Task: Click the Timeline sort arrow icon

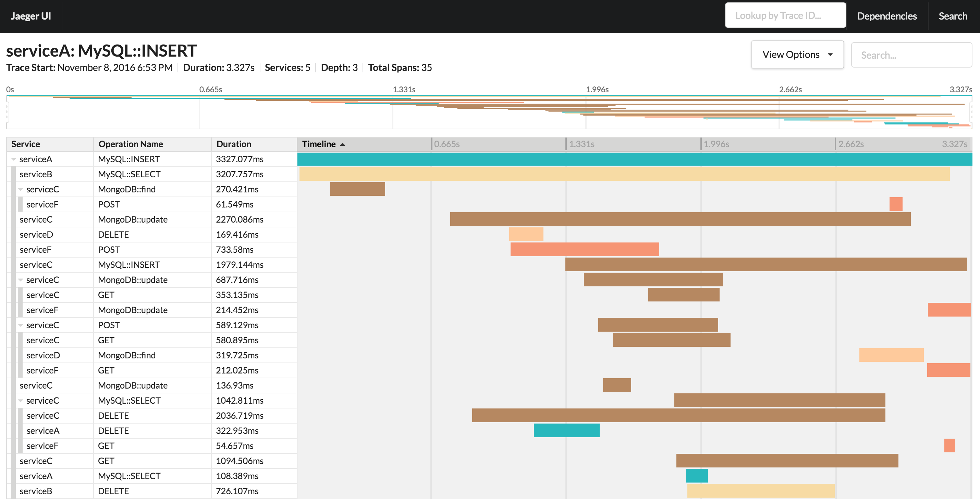Action: pyautogui.click(x=342, y=144)
